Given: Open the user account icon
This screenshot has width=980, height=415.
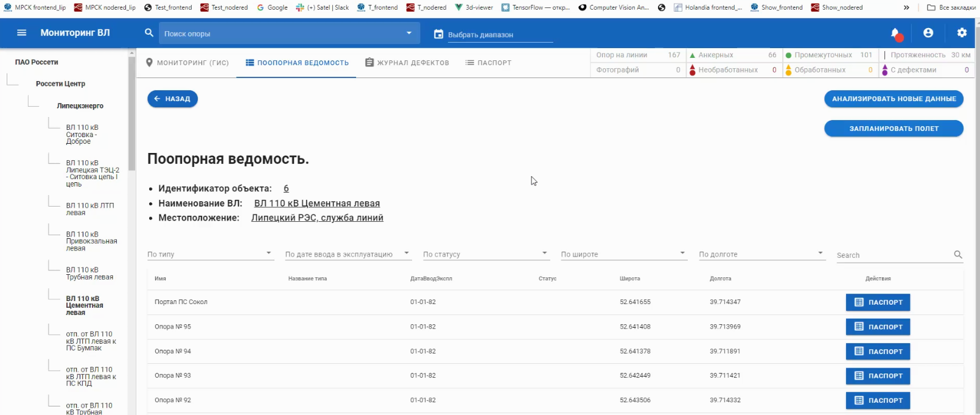Looking at the screenshot, I should 928,33.
